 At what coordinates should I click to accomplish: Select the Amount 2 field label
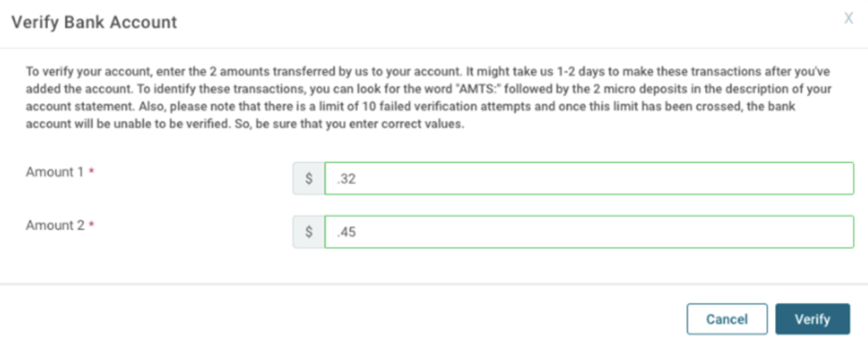tap(55, 225)
